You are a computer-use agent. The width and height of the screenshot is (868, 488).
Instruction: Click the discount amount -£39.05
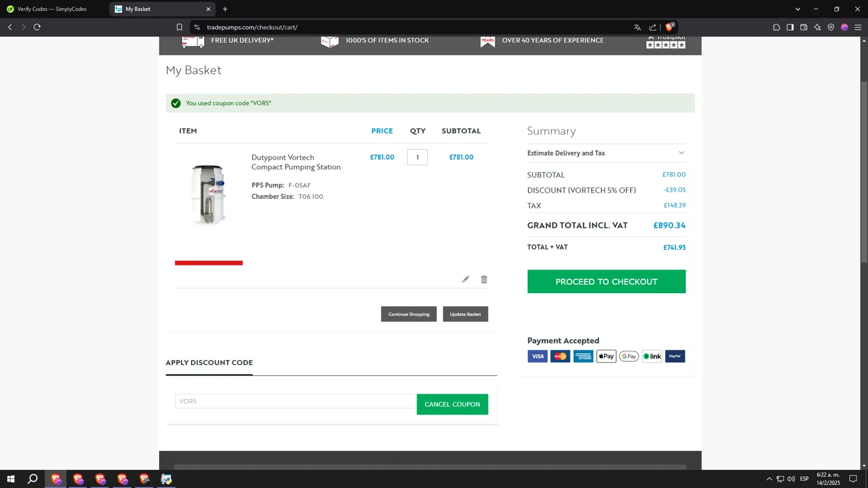point(674,190)
